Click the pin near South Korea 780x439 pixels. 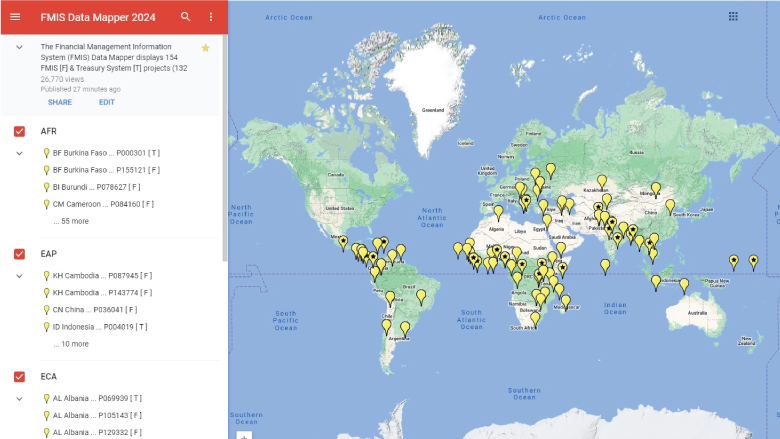click(x=670, y=206)
